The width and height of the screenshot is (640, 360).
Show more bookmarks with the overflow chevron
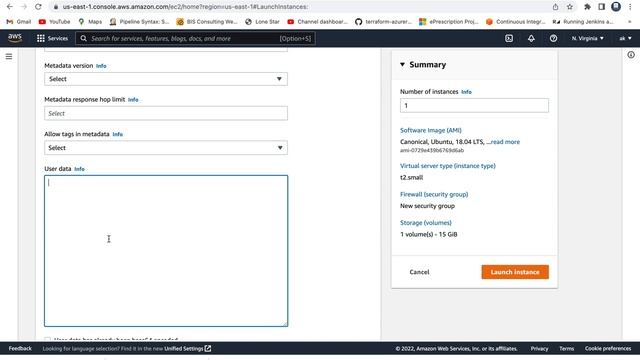coord(630,22)
